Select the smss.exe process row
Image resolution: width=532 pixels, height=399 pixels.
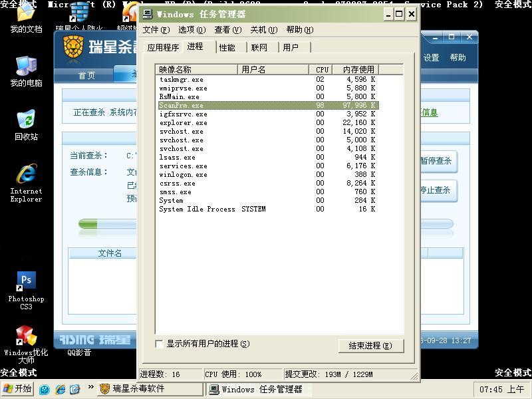268,192
